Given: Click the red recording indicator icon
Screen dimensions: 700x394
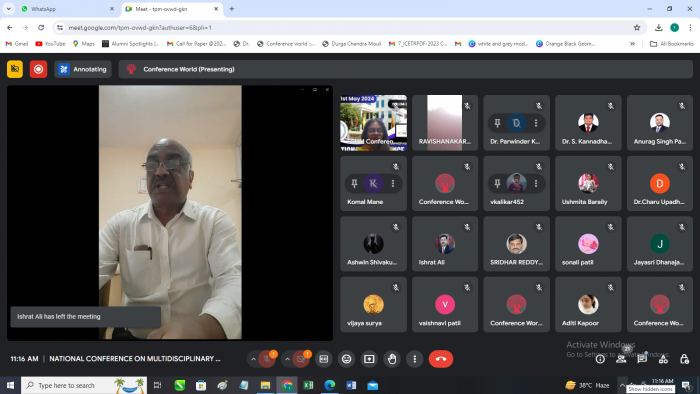Looking at the screenshot, I should (x=38, y=69).
